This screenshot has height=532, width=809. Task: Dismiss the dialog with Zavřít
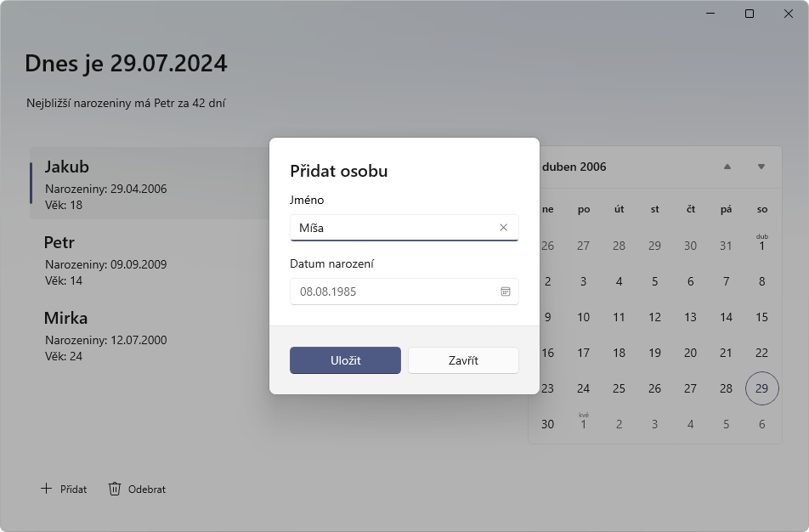coord(463,360)
